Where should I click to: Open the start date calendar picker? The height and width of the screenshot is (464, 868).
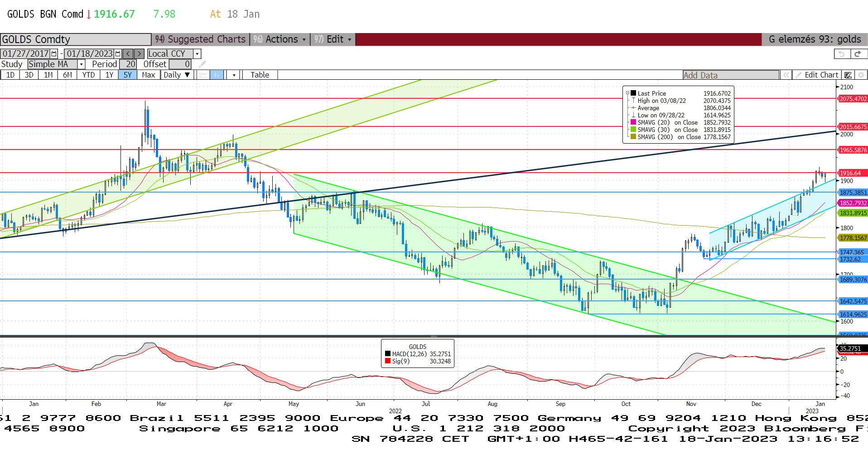[54, 53]
